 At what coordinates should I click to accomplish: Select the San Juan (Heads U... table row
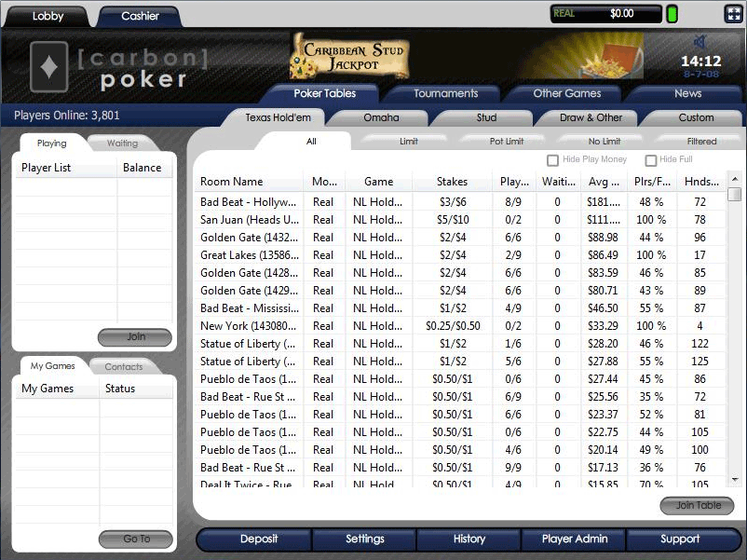coord(460,220)
